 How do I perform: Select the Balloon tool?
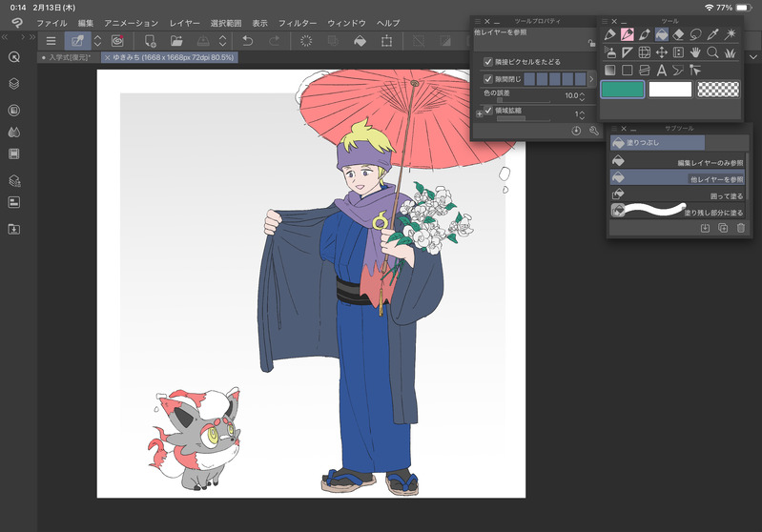coord(678,71)
